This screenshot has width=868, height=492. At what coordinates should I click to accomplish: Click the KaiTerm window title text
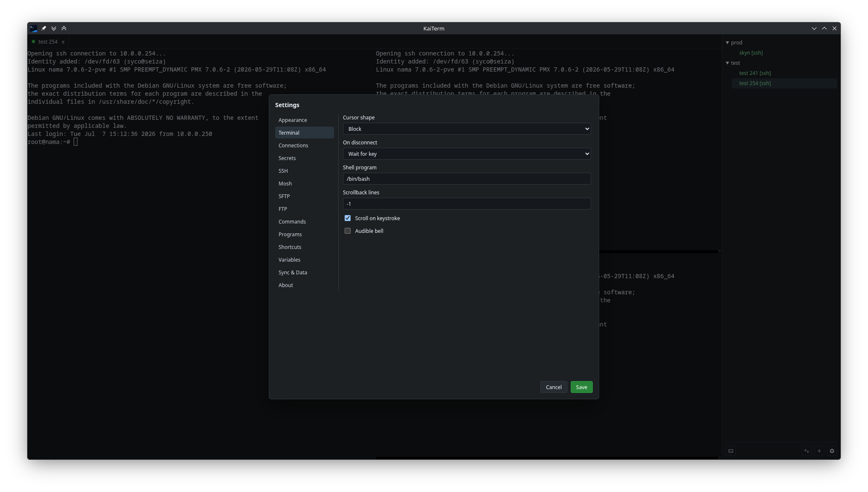click(434, 28)
